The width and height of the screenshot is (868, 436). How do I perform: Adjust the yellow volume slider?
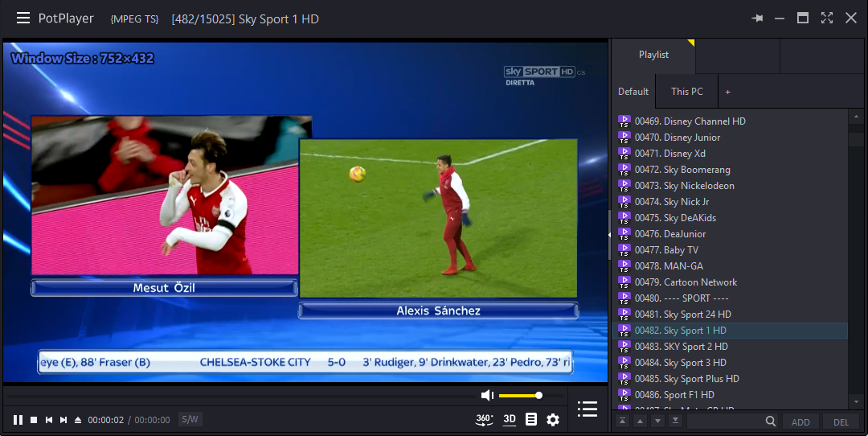[x=530, y=396]
